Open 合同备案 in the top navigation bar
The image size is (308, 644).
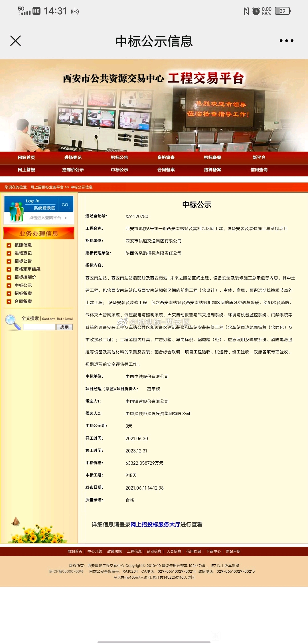[166, 170]
